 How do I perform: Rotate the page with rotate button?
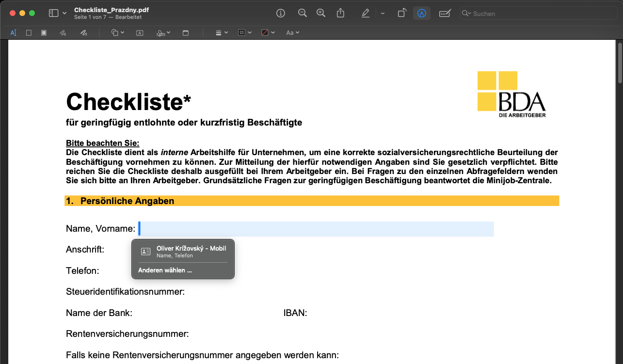point(401,13)
